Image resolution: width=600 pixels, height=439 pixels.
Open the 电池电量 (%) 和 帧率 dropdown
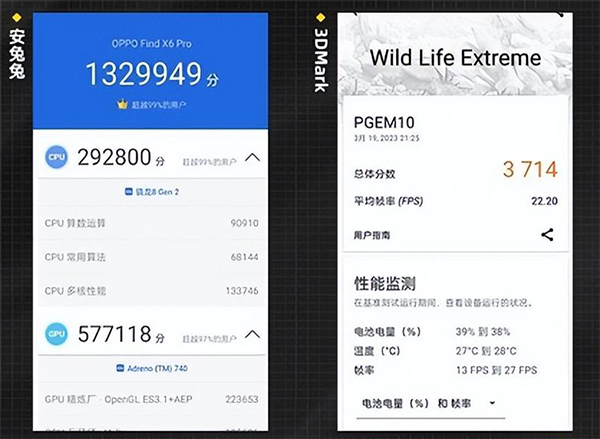click(427, 403)
